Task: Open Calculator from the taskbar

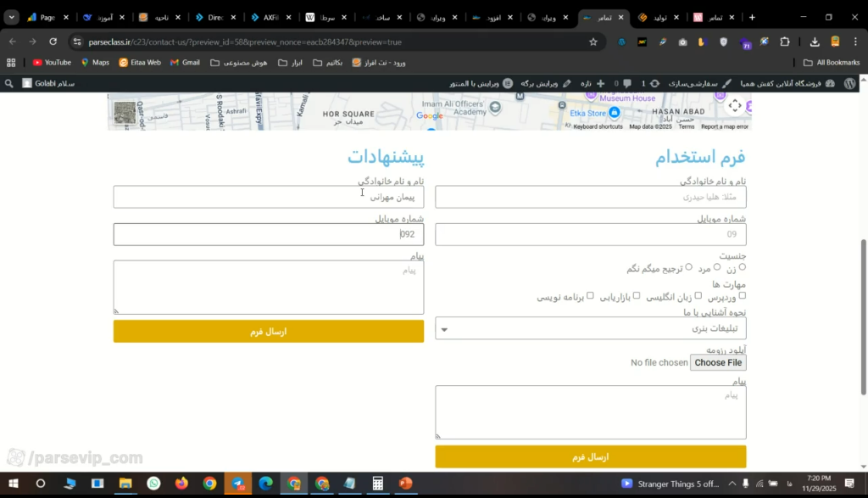Action: [x=377, y=484]
